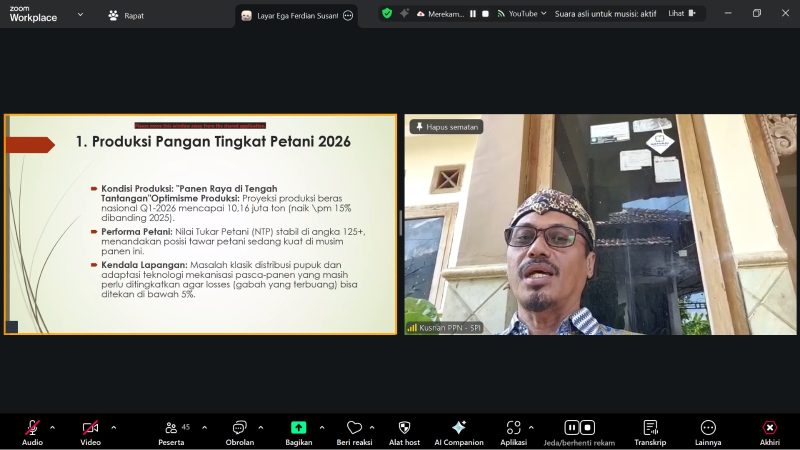Pause the recording in the top bar
The height and width of the screenshot is (450, 800).
tap(472, 14)
